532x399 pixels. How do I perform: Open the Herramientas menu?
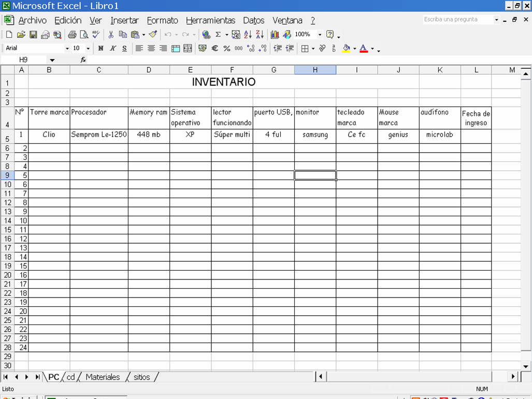210,20
